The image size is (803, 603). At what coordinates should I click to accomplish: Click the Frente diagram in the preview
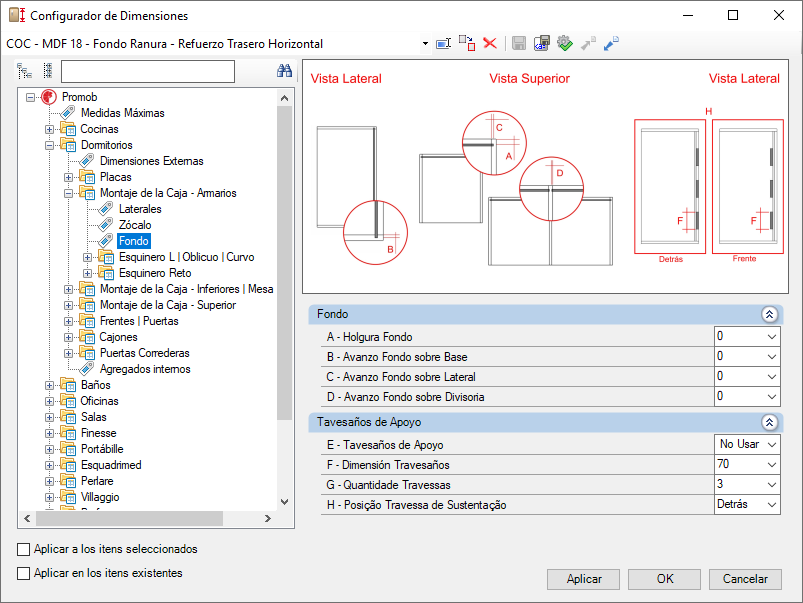coord(748,186)
